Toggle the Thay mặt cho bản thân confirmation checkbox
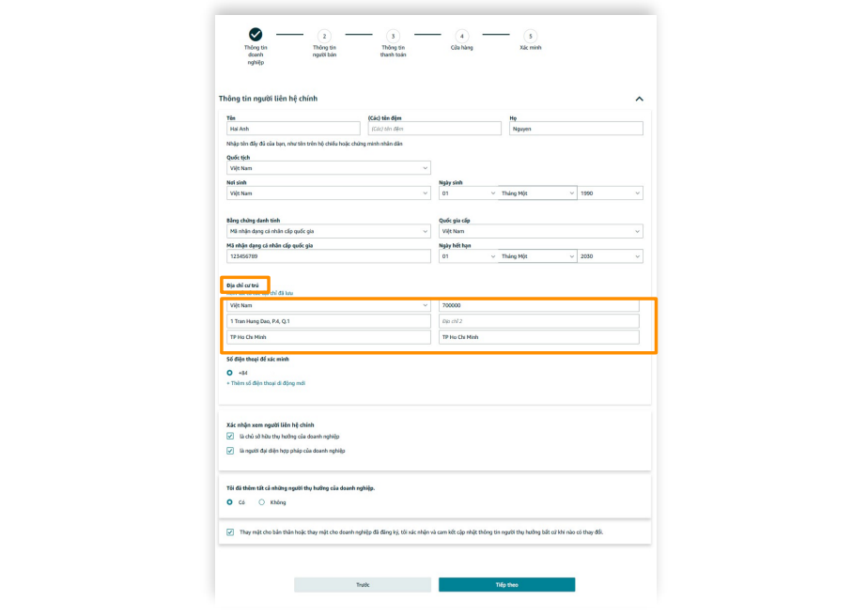The width and height of the screenshot is (868, 616). tap(230, 532)
